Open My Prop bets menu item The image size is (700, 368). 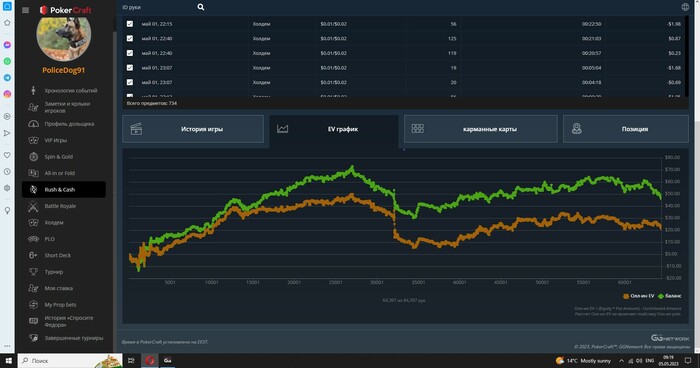(x=64, y=305)
